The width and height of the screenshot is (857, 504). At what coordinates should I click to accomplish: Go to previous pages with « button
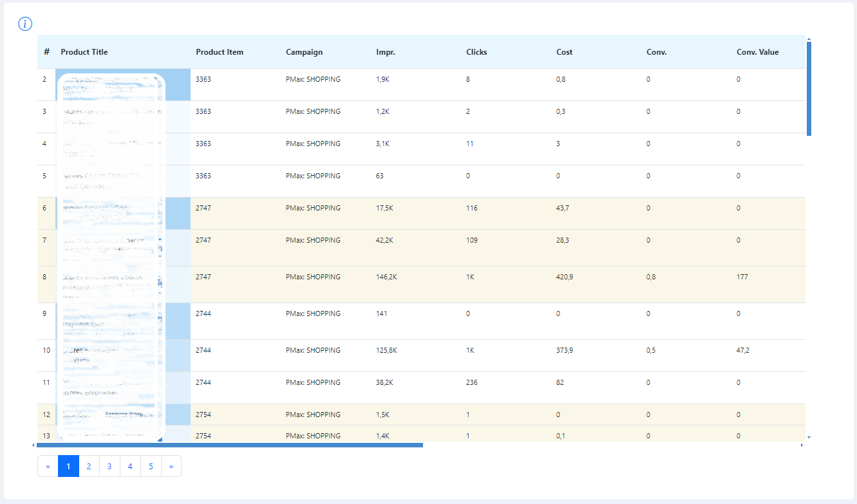click(x=48, y=466)
